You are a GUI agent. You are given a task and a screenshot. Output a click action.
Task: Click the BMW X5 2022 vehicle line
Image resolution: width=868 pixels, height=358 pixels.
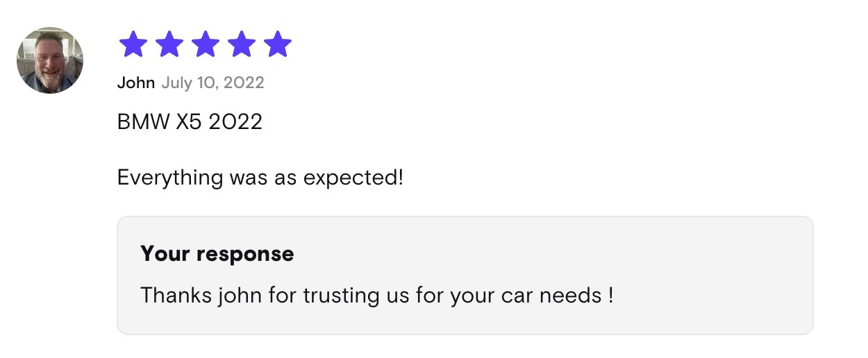pos(190,122)
